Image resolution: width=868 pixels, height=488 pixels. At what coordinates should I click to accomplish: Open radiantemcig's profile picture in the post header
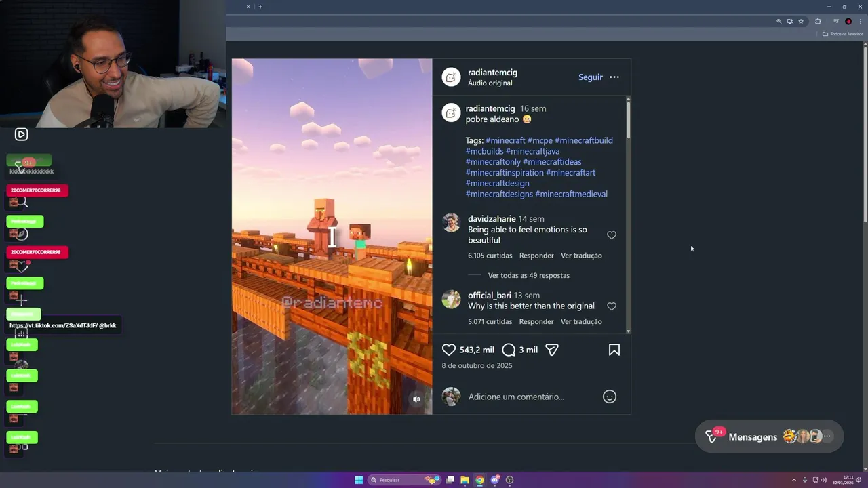click(451, 77)
